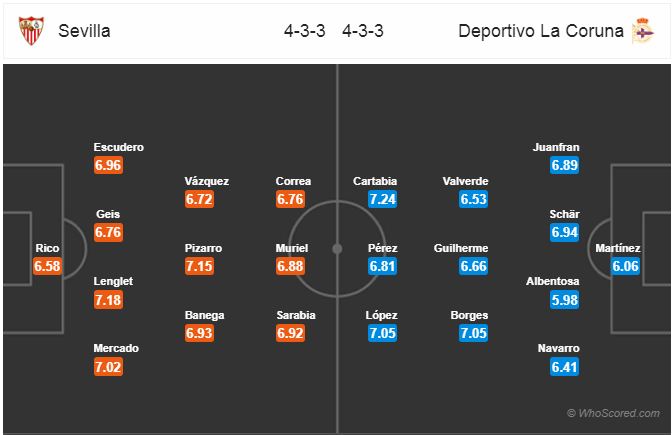Click the WhoScored.com watermark
The width and height of the screenshot is (672, 435).
point(613,413)
